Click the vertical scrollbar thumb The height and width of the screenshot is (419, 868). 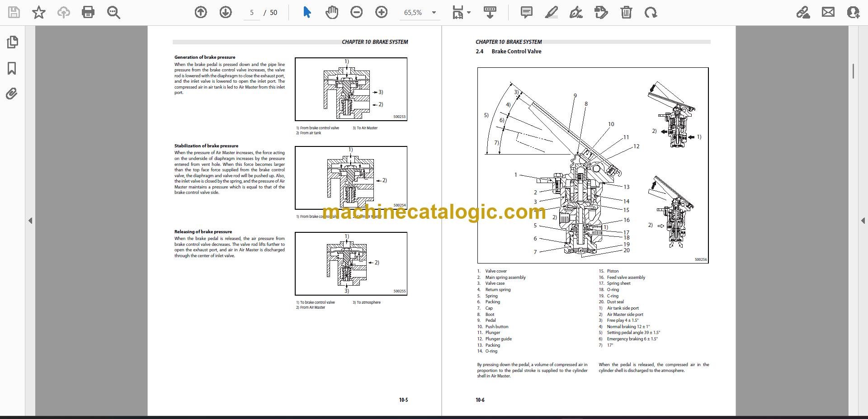853,71
